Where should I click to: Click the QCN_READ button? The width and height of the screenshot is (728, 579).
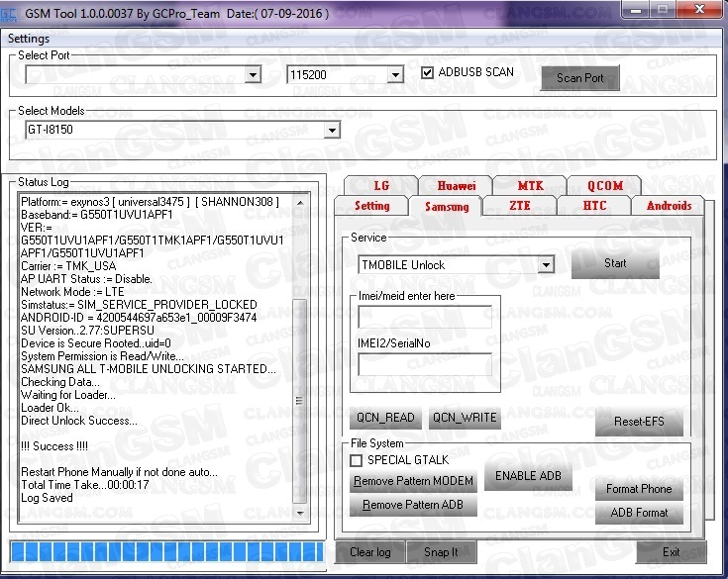[x=385, y=418]
